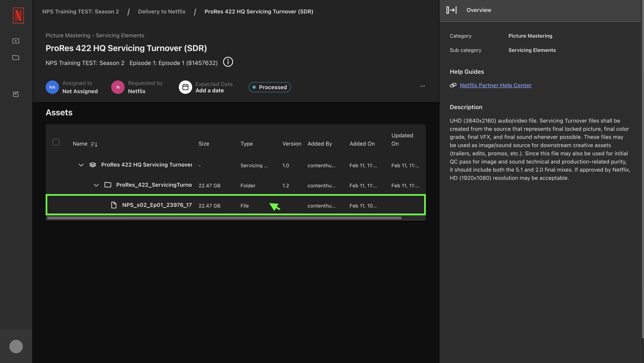Click the Added By column header
644x363 pixels.
point(320,144)
